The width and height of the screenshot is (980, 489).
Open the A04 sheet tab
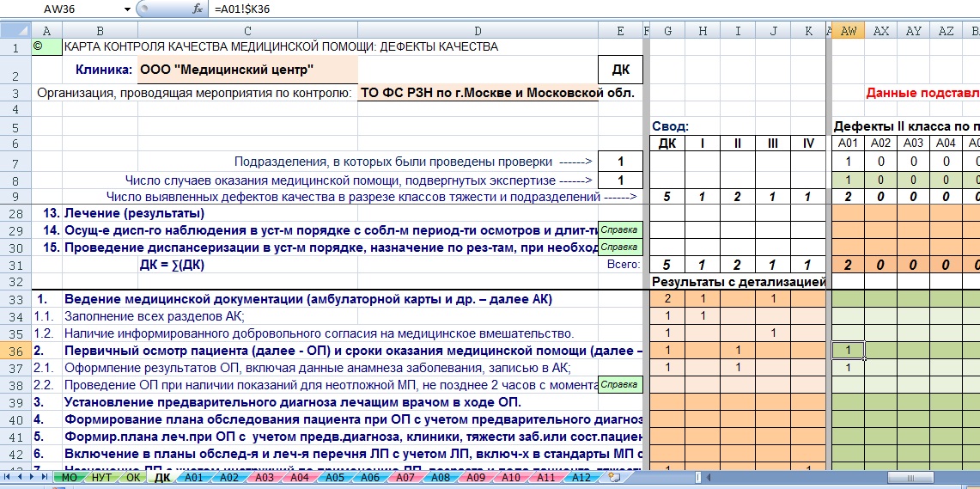(x=300, y=478)
